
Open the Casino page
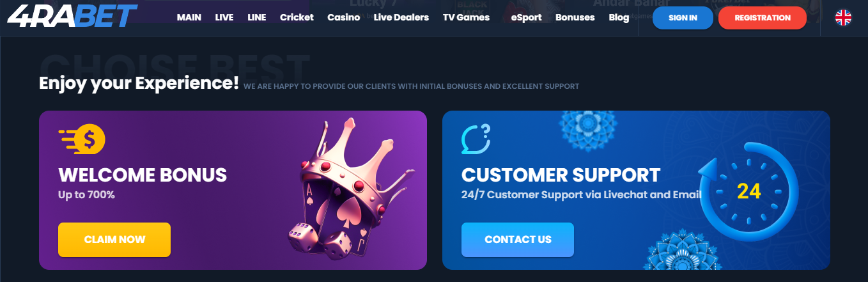click(343, 17)
